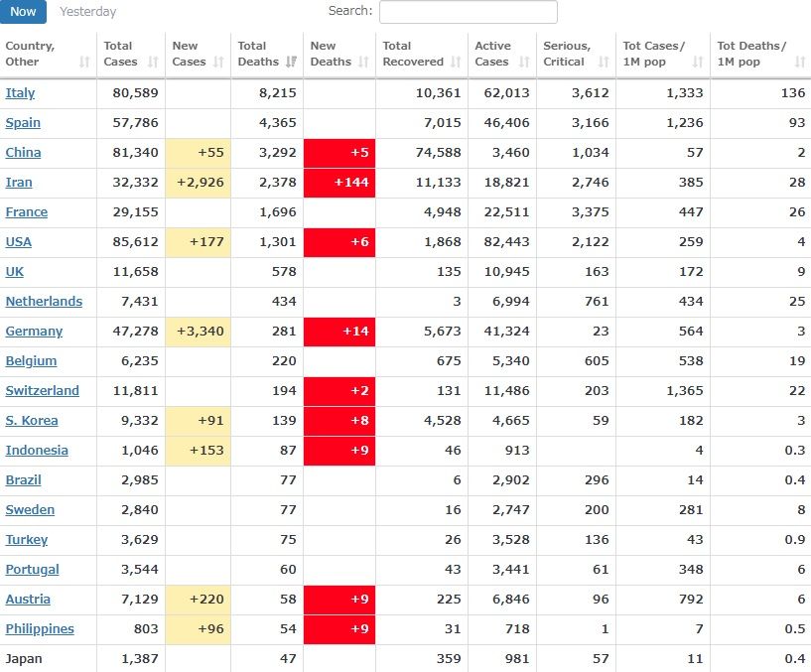Viewport: 811px width, 672px height.
Task: Open the USA country link
Action: click(x=18, y=242)
